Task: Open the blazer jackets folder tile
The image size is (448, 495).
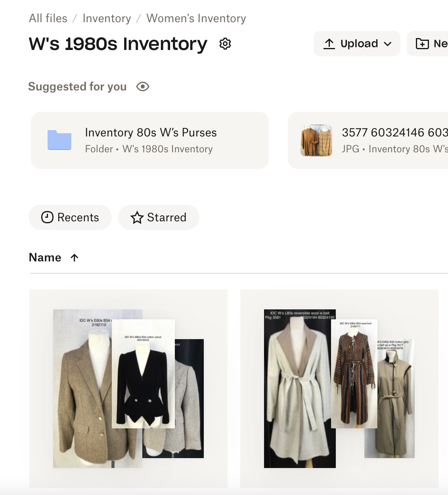Action: 128,389
